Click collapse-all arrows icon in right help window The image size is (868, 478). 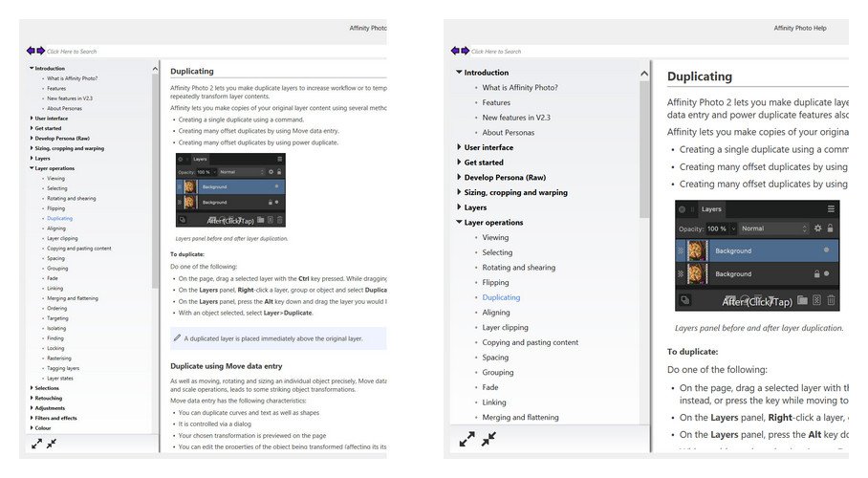pyautogui.click(x=488, y=439)
